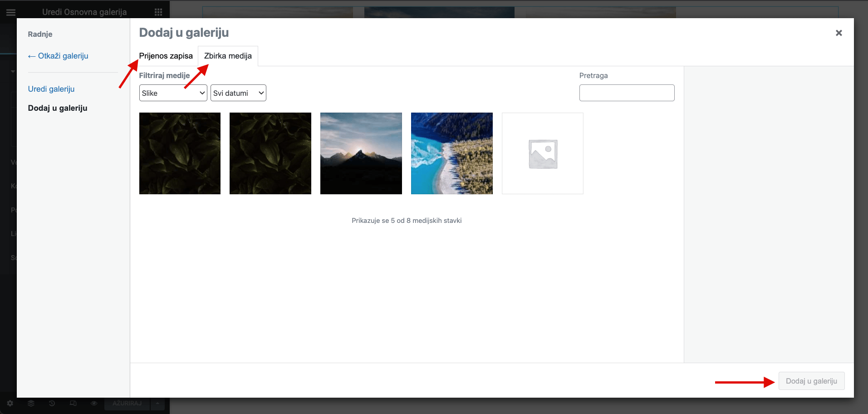Click the Dodaj u galeriju button
This screenshot has width=868, height=414.
811,381
